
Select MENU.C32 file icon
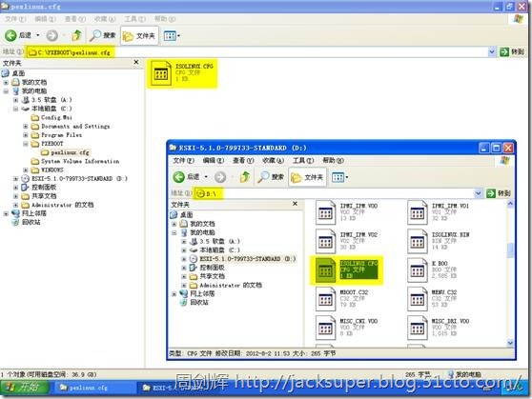click(417, 299)
